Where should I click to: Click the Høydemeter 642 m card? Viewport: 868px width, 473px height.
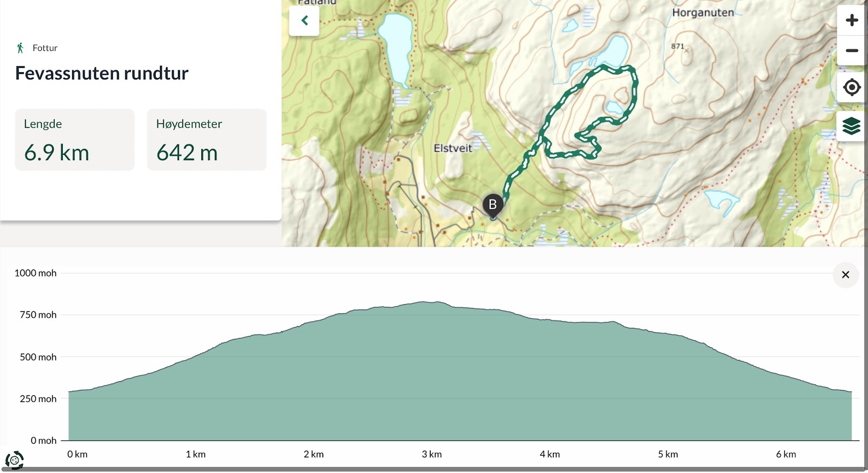(207, 140)
